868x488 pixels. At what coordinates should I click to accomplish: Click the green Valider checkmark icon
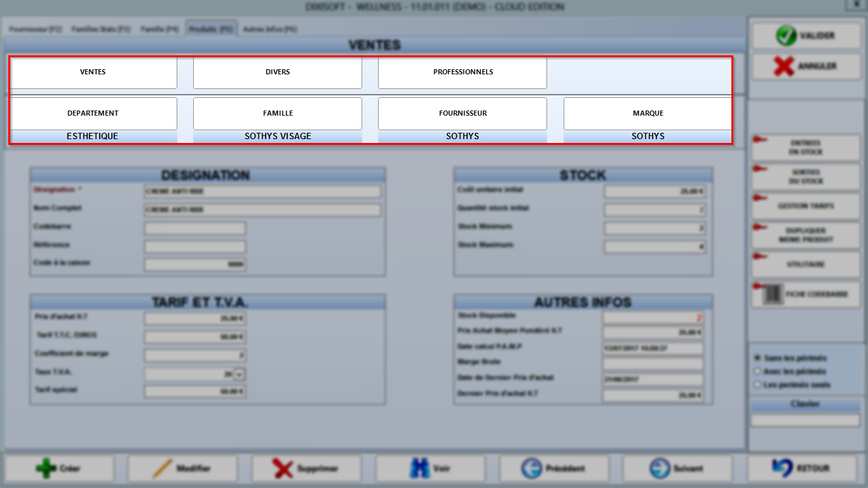[x=786, y=36]
